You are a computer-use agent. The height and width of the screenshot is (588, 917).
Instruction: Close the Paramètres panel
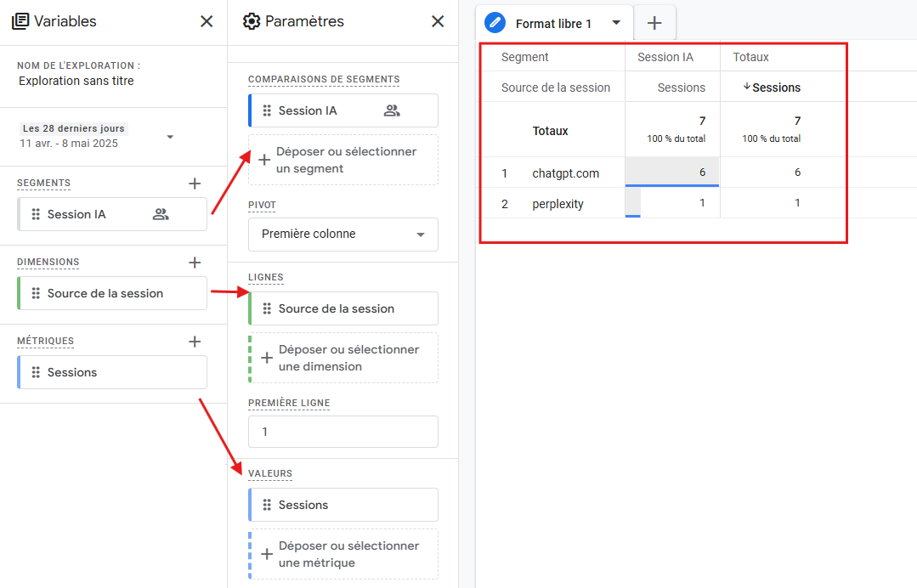tap(438, 21)
